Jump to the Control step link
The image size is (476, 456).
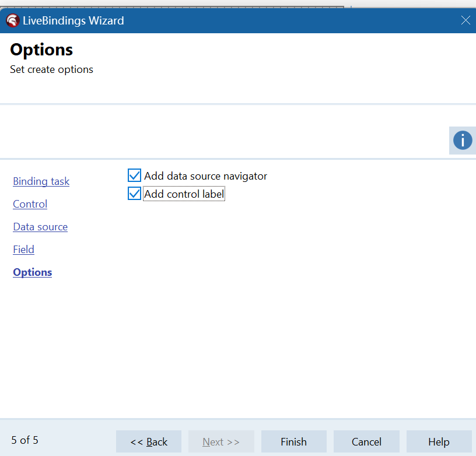point(30,204)
